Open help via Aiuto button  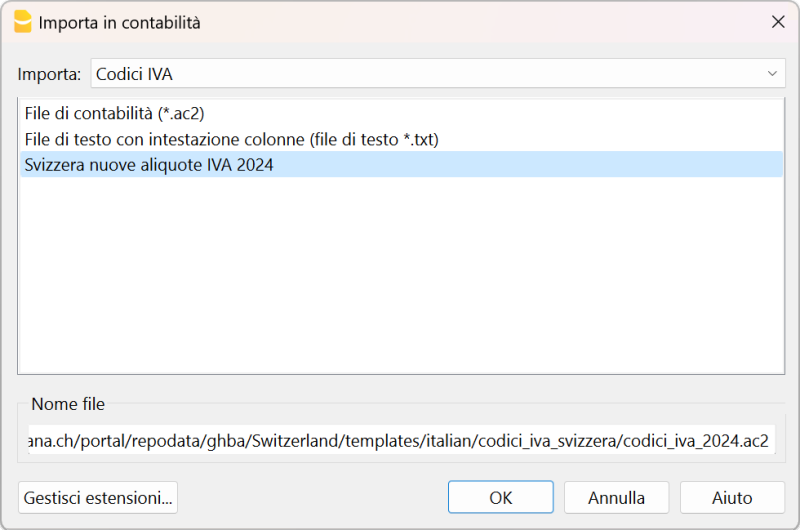tap(732, 497)
